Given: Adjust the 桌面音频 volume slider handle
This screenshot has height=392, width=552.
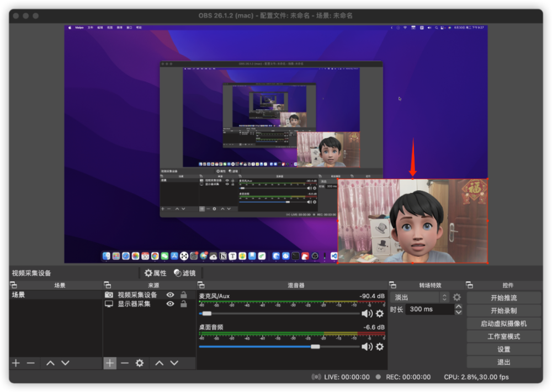Looking at the screenshot, I should pos(315,347).
